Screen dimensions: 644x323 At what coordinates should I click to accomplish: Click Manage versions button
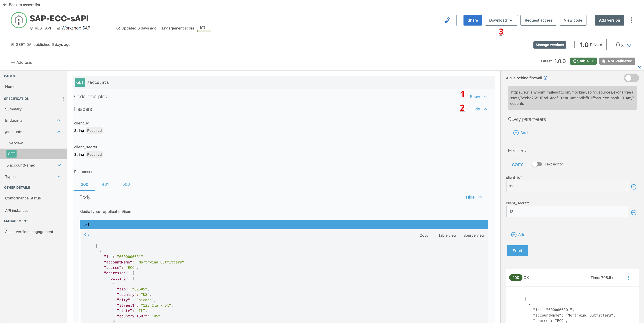[x=549, y=45]
